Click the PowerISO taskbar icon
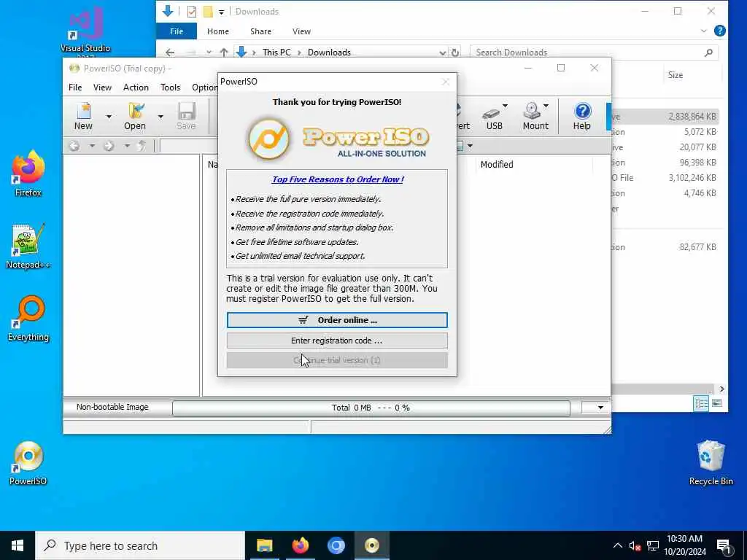Viewport: 747px width, 560px height. (371, 545)
